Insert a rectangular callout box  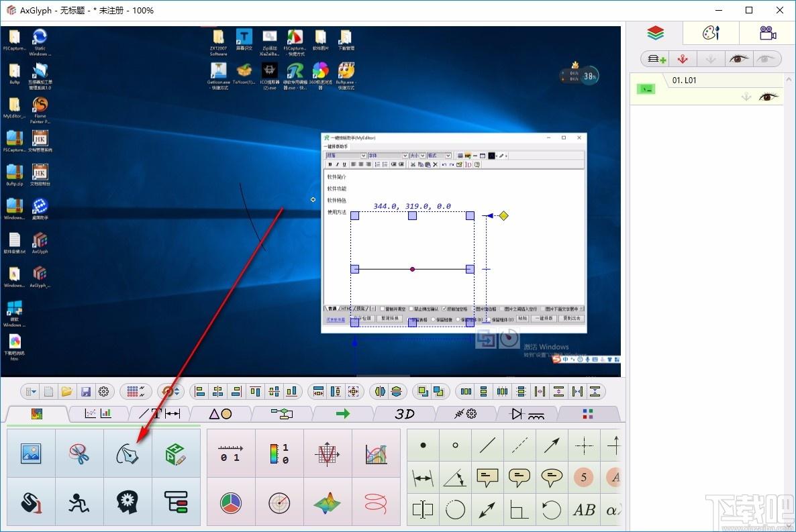pos(487,477)
